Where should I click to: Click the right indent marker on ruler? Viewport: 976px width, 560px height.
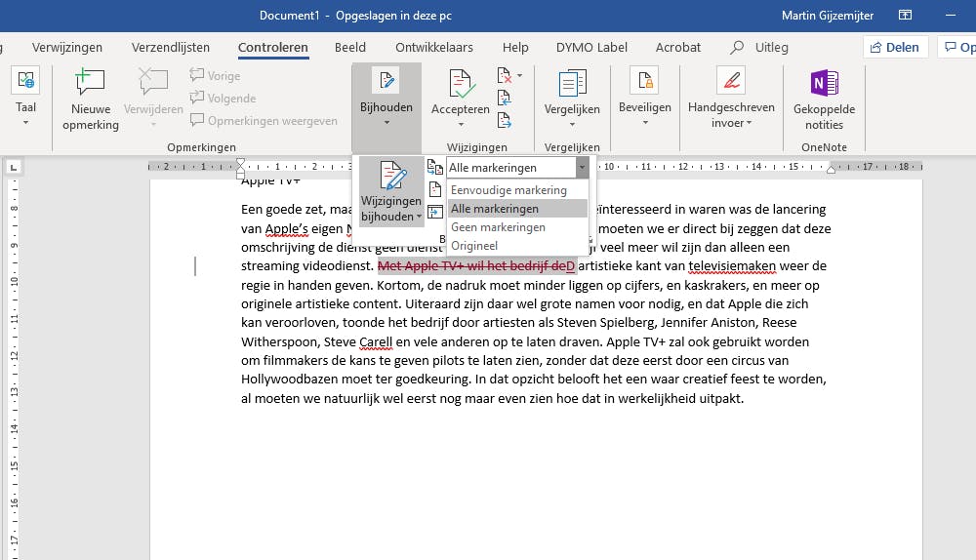point(831,169)
